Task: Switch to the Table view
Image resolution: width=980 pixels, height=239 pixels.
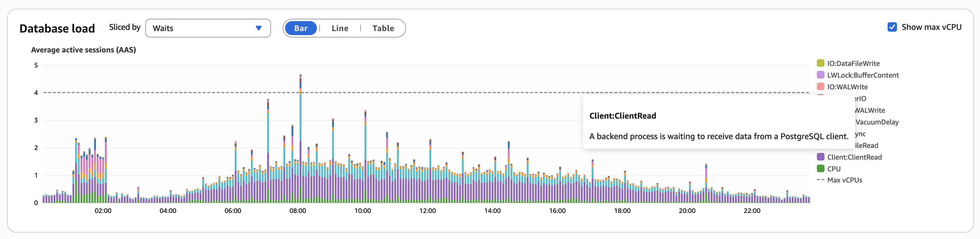Action: point(383,28)
